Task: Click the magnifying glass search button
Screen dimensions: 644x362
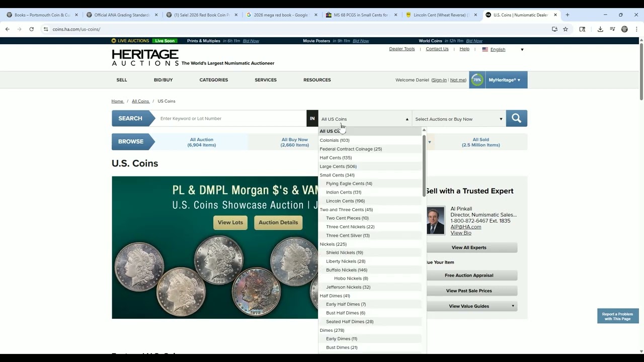Action: tap(516, 119)
